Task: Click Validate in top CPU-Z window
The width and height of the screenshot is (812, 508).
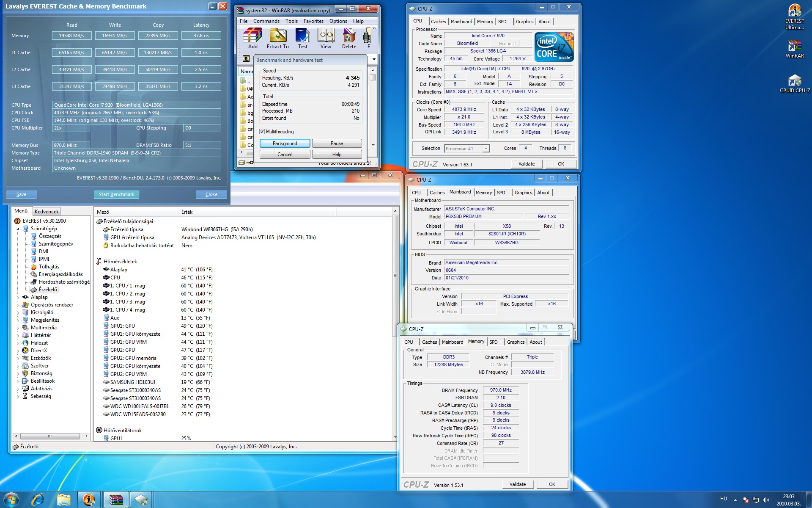Action: point(527,164)
